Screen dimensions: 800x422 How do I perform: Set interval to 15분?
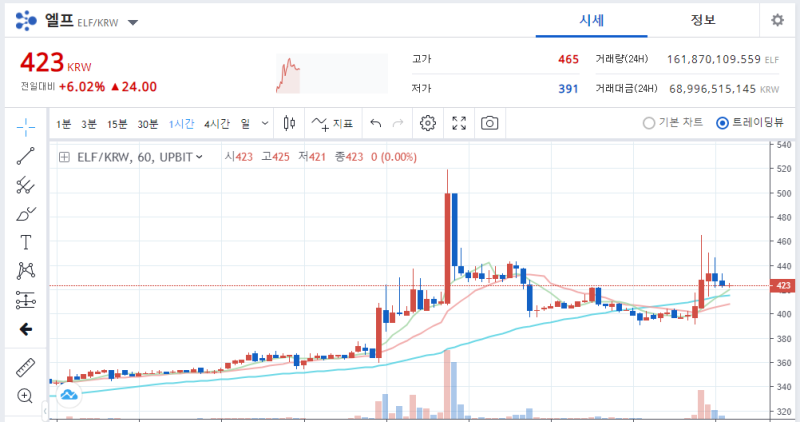pyautogui.click(x=117, y=124)
